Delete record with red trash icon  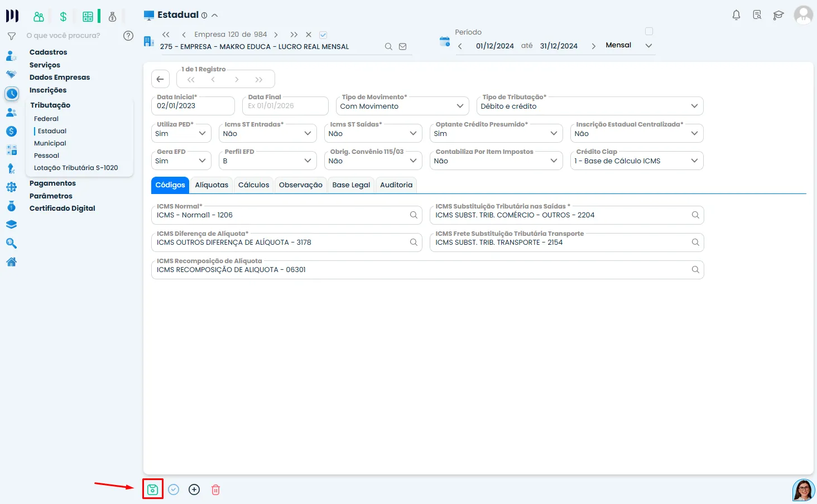pos(215,490)
